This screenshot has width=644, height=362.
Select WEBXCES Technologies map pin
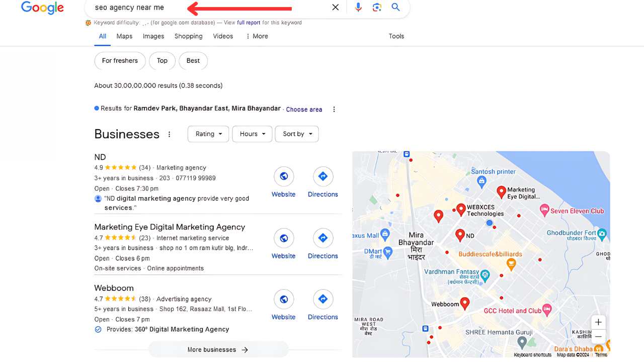click(461, 209)
